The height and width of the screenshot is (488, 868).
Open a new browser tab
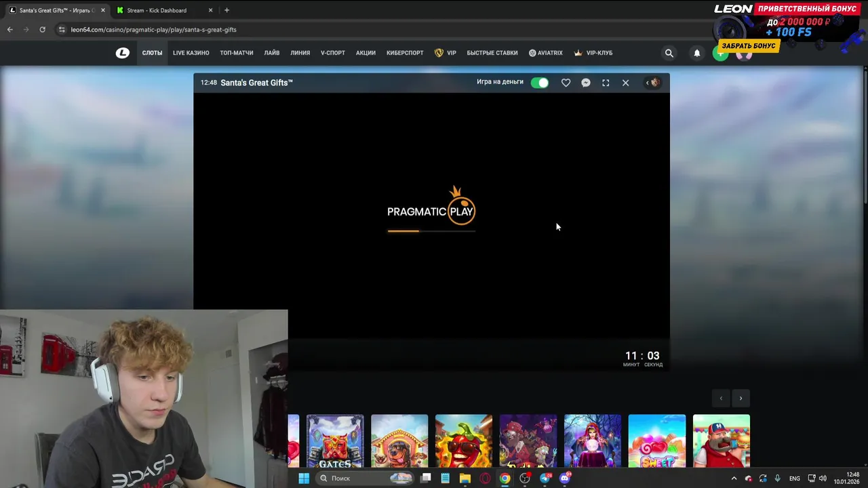coord(226,10)
